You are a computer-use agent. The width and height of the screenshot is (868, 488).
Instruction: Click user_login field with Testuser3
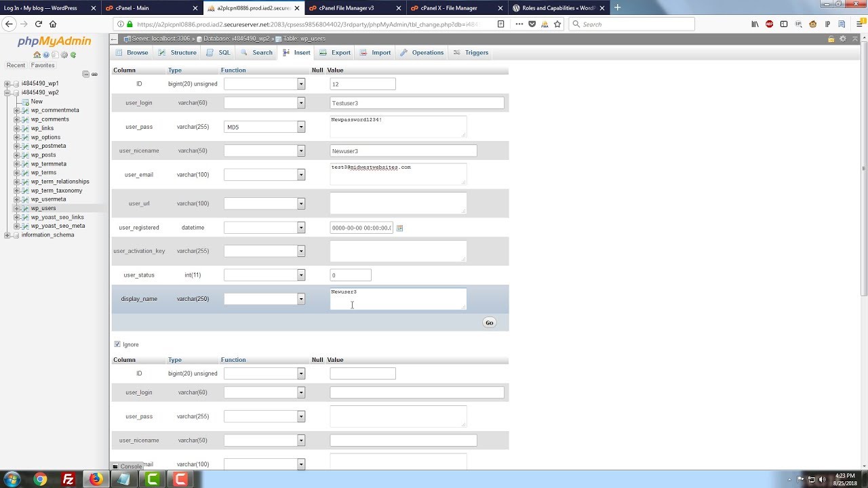[417, 103]
